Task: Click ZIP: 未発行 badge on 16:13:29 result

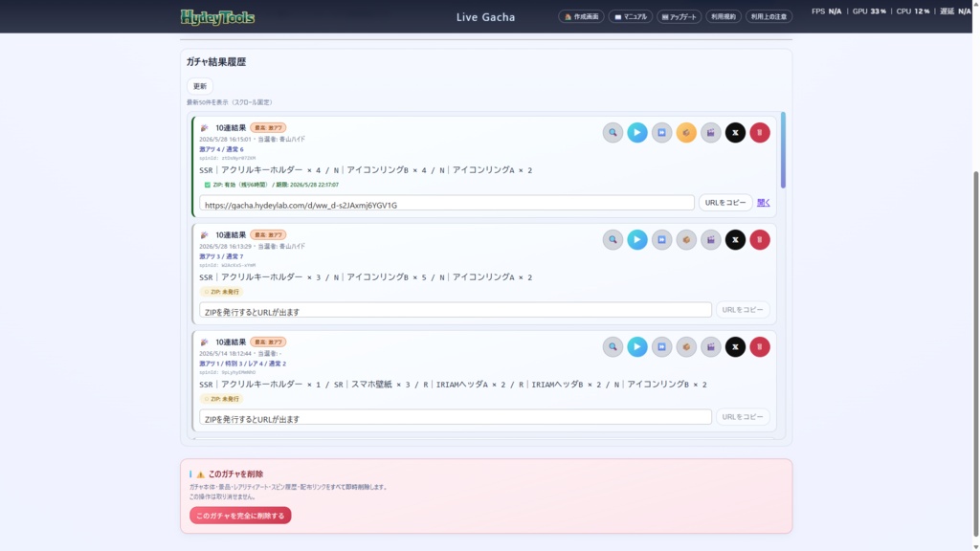Action: pyautogui.click(x=222, y=292)
